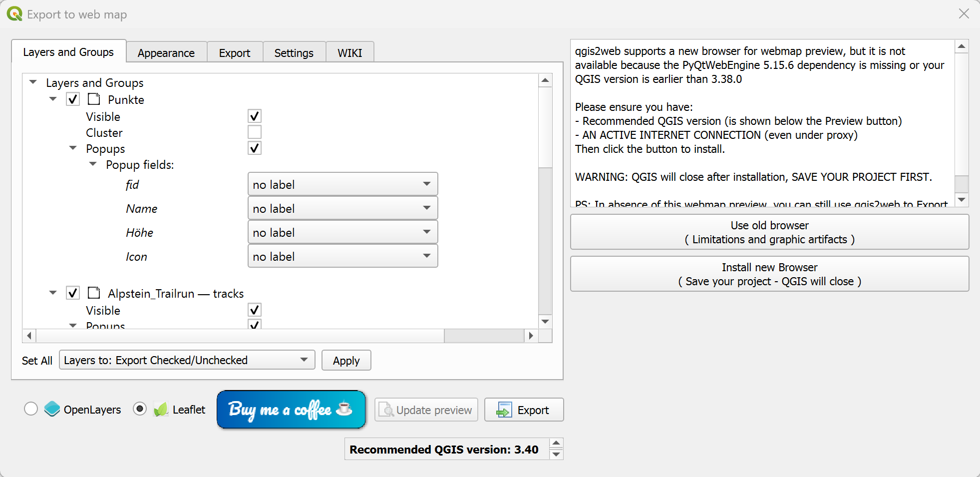Enable the Cluster checkbox for Punkte
The width and height of the screenshot is (980, 477).
[x=255, y=132]
